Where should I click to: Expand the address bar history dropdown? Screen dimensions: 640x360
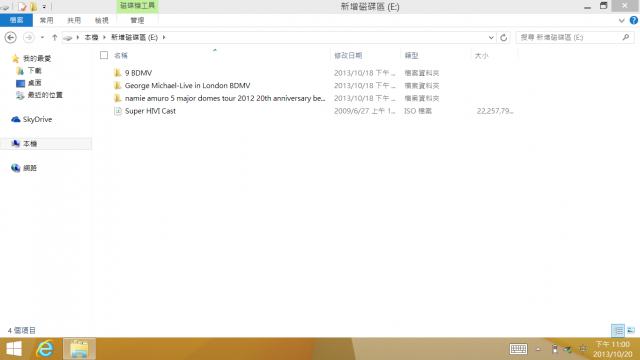(491, 38)
